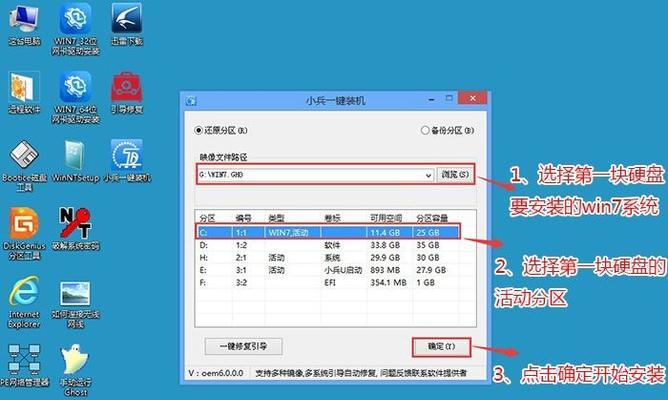Open the 小兵一键装机 desktop shortcut
This screenshot has width=668, height=400.
click(127, 161)
